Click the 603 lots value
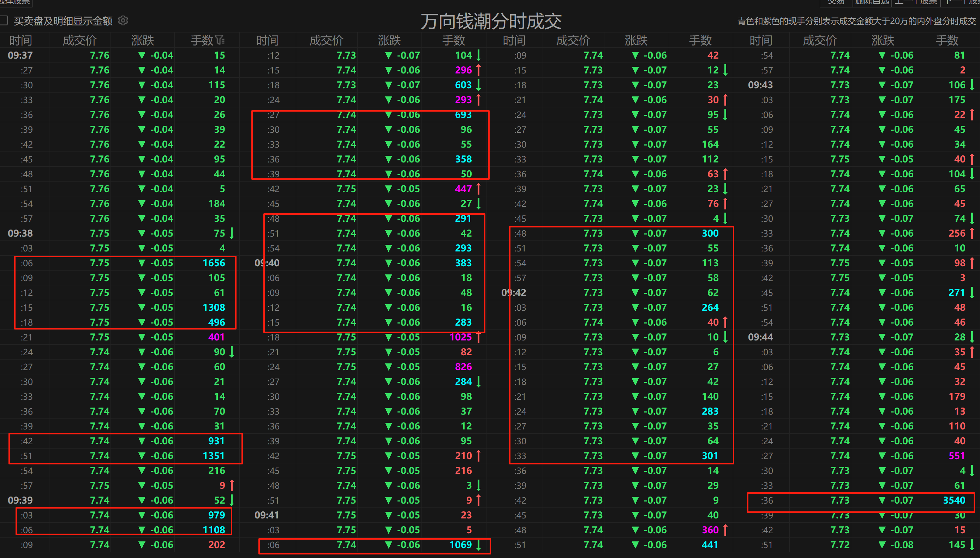 [464, 85]
